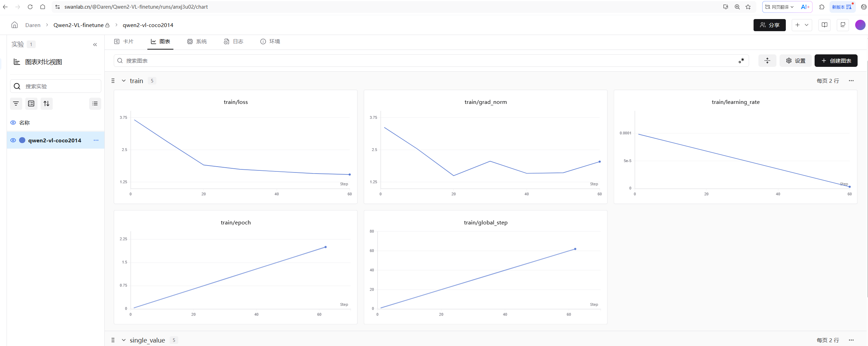Go back in browser history
The height and width of the screenshot is (346, 868).
coord(5,7)
